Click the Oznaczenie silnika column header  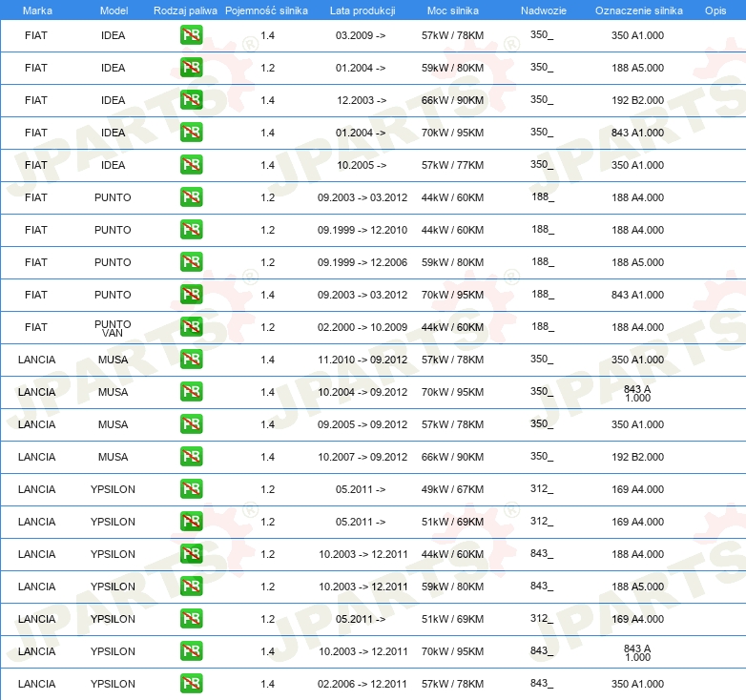(638, 10)
